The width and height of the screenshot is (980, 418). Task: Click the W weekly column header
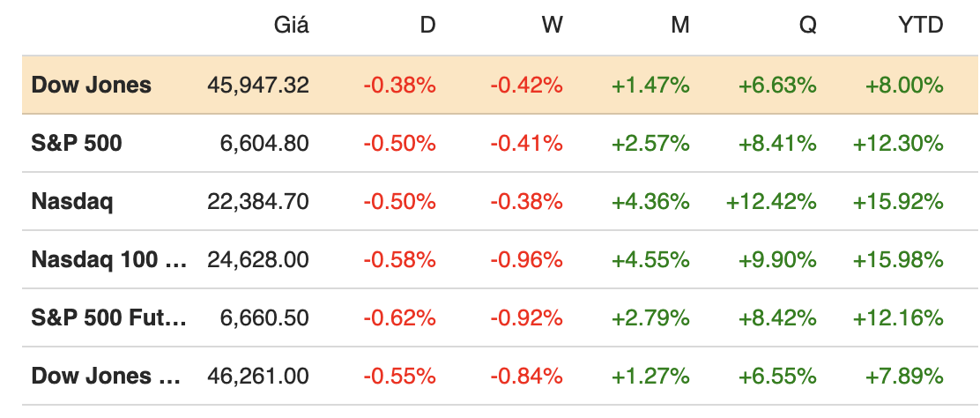click(x=552, y=25)
